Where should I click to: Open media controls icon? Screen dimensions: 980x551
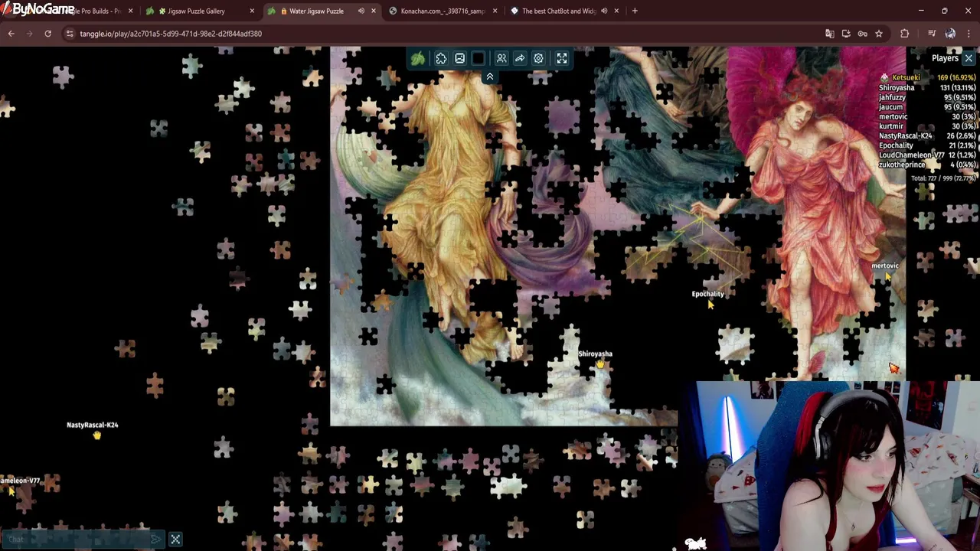coord(932,34)
